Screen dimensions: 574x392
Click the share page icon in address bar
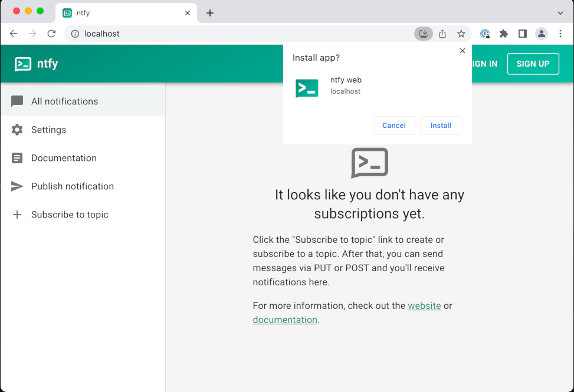coord(442,34)
